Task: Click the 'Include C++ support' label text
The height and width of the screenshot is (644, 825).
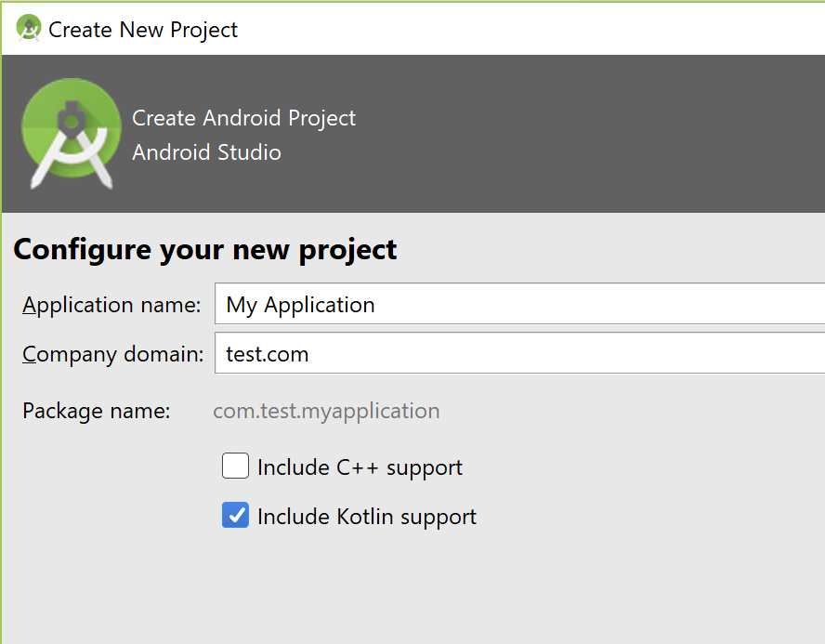Action: (360, 467)
